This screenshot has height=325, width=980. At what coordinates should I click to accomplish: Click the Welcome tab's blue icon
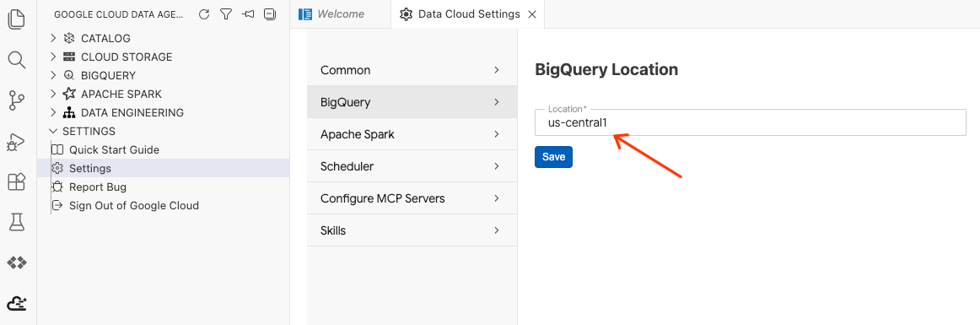coord(305,14)
